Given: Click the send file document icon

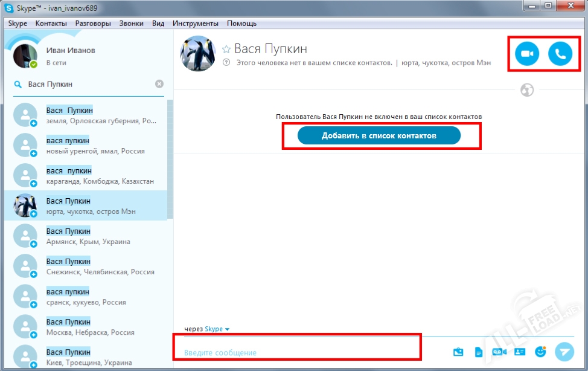Looking at the screenshot, I should click(x=478, y=352).
